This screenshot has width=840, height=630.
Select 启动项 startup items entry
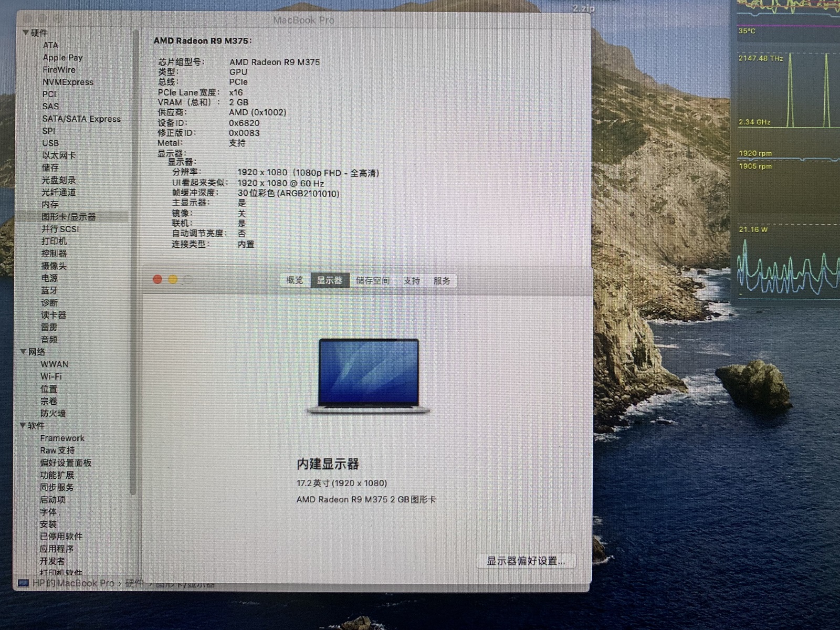[x=52, y=499]
